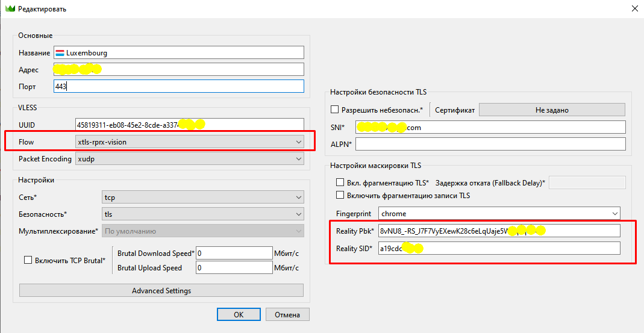Expand the Packet Encoding xudp dropdown

click(189, 159)
